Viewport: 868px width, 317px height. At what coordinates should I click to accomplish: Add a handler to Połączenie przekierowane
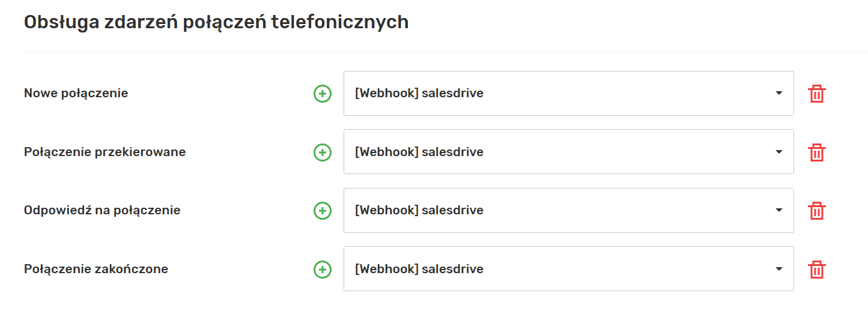click(x=323, y=152)
